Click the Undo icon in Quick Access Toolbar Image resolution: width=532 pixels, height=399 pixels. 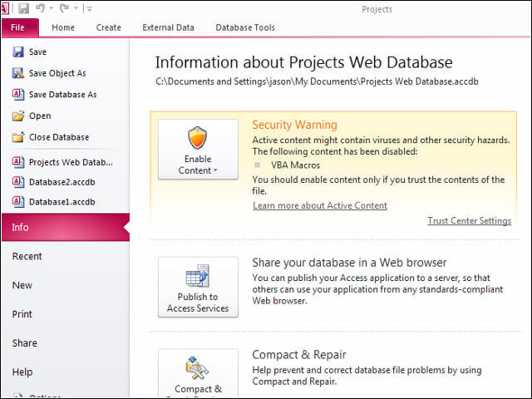[x=41, y=7]
